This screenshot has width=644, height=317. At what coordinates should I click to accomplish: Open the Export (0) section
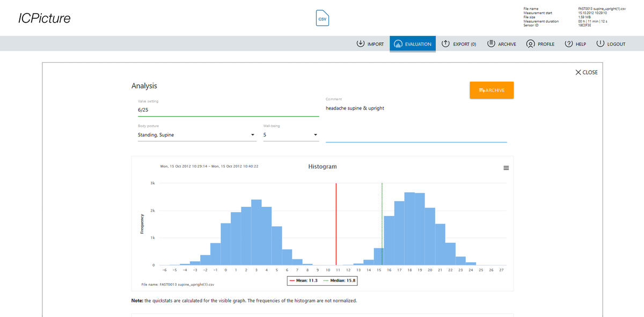pyautogui.click(x=459, y=44)
